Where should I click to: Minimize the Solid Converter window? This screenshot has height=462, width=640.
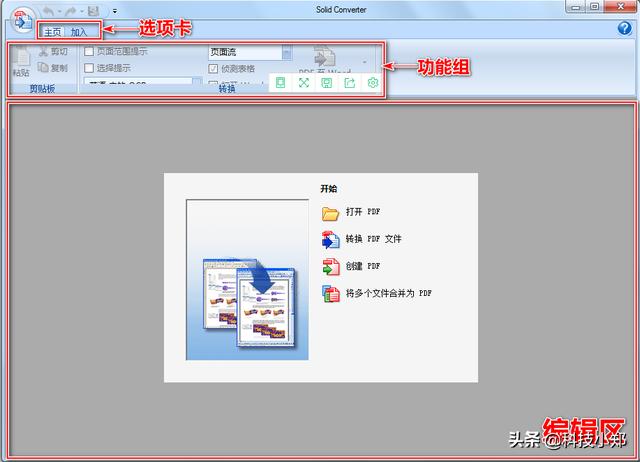576,6
